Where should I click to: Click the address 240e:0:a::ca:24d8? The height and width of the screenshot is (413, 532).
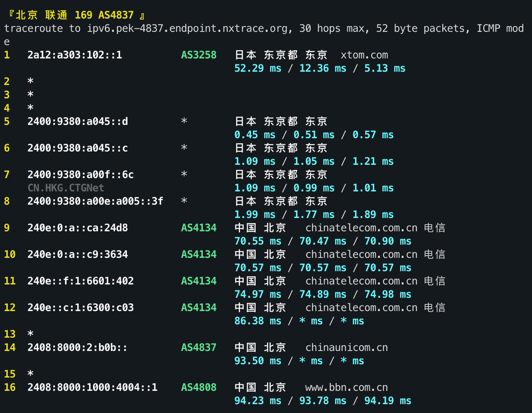[x=78, y=228]
